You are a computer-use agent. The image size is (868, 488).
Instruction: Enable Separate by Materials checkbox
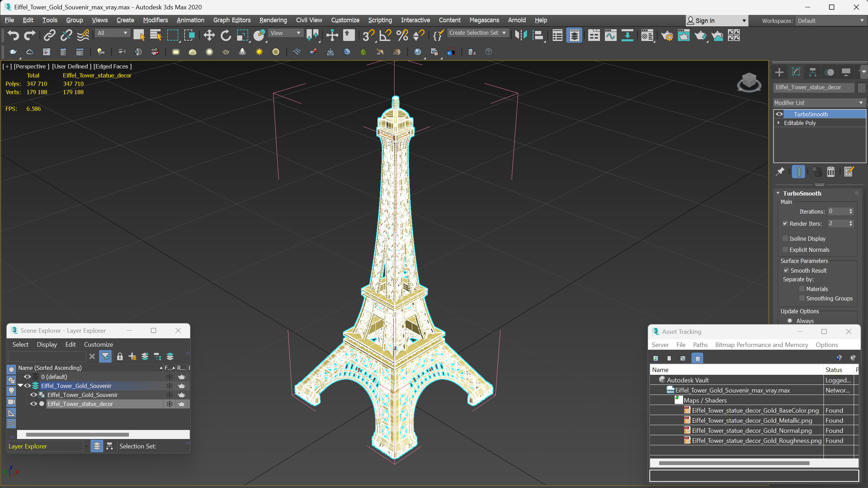[x=802, y=289]
